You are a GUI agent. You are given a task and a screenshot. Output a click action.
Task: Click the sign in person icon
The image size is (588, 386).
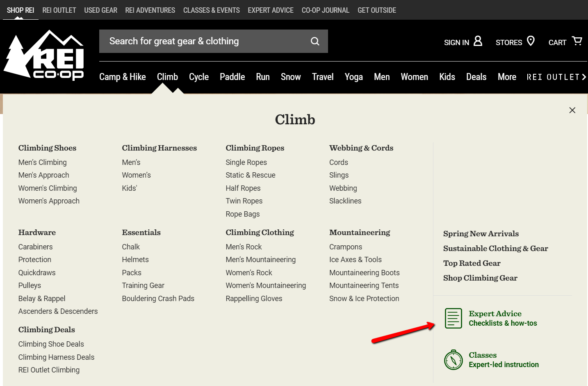(478, 41)
